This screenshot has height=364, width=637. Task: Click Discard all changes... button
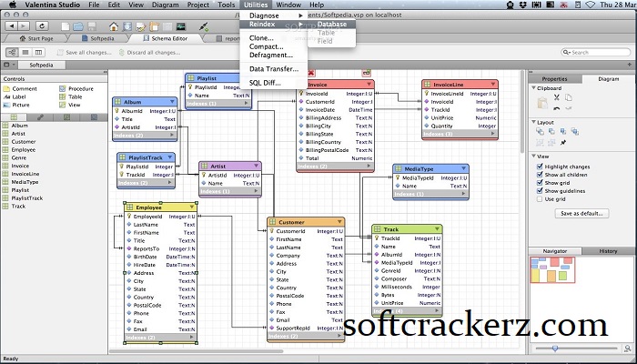tap(149, 53)
